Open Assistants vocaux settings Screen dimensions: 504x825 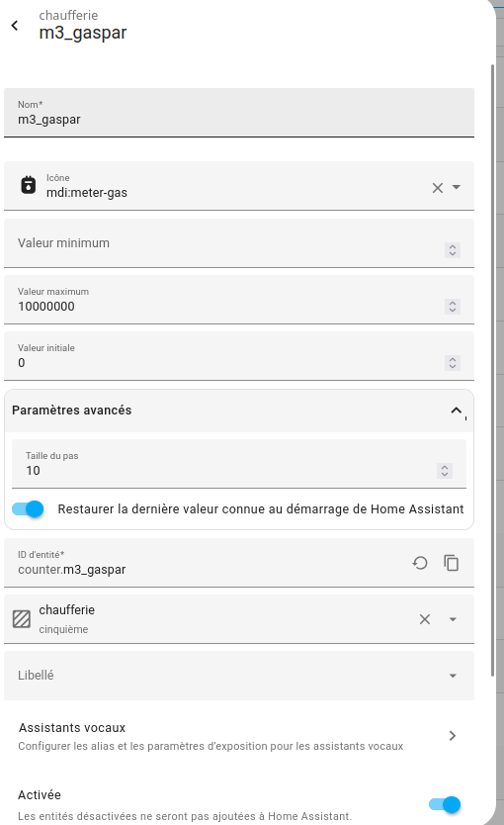pyautogui.click(x=239, y=737)
